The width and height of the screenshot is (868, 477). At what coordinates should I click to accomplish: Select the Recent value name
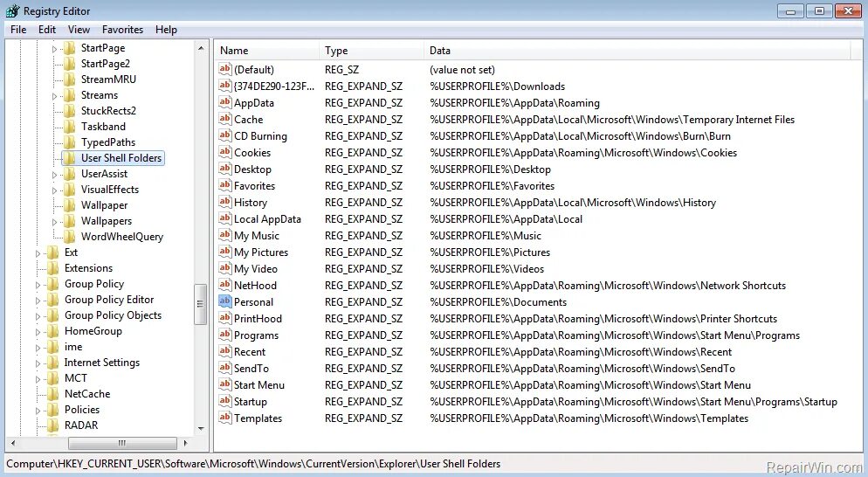point(250,352)
